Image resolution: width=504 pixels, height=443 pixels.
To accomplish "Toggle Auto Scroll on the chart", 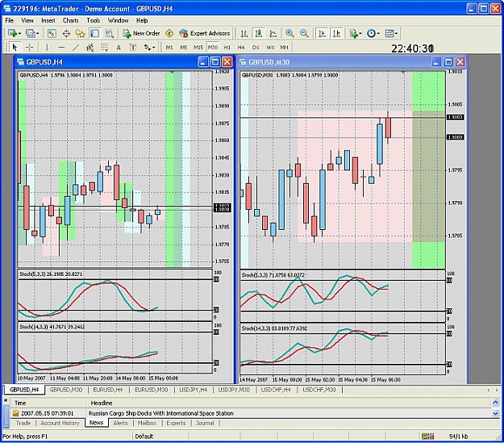I will tap(322, 33).
